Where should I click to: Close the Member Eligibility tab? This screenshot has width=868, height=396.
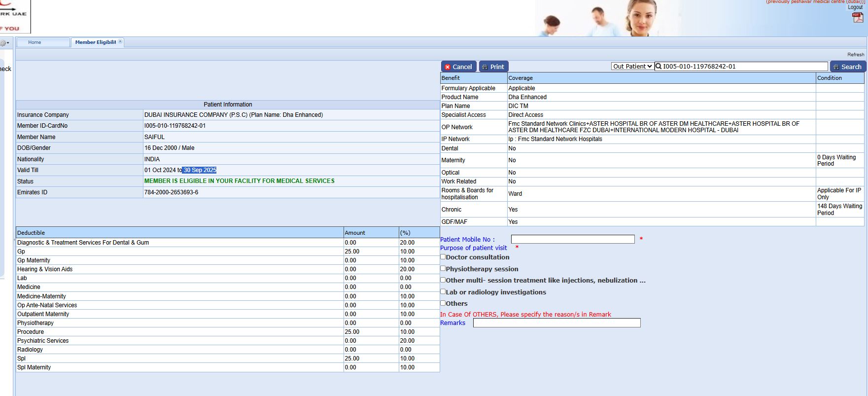(120, 42)
